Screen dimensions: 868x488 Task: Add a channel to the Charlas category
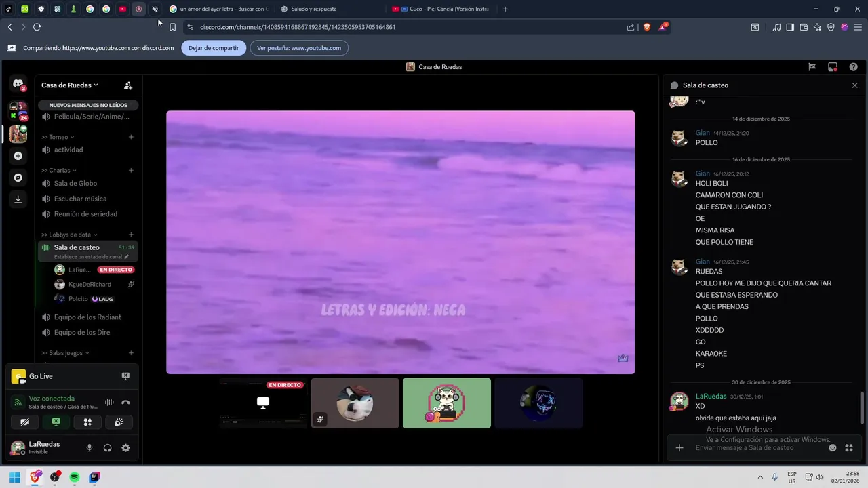click(x=131, y=171)
